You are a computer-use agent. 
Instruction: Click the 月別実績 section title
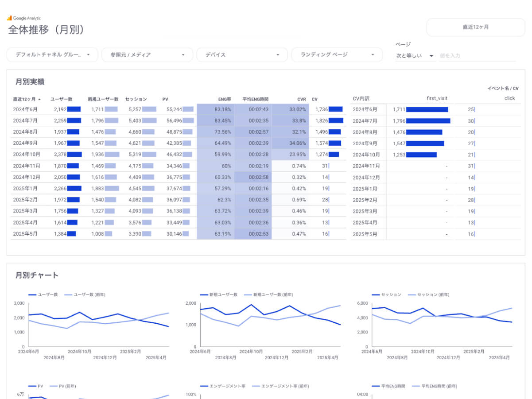30,81
